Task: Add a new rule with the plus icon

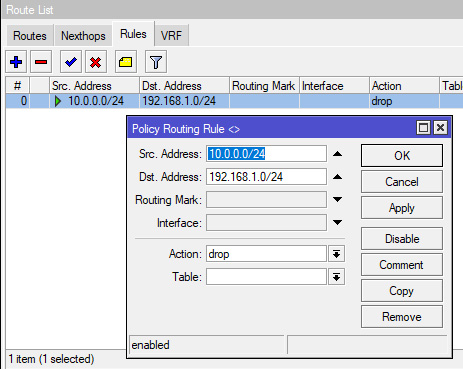Action: click(x=16, y=62)
